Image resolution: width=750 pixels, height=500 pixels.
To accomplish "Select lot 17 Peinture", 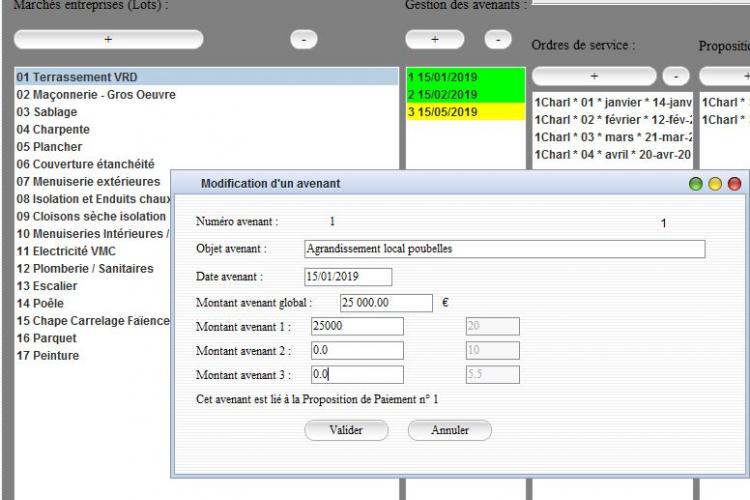I will click(93, 356).
